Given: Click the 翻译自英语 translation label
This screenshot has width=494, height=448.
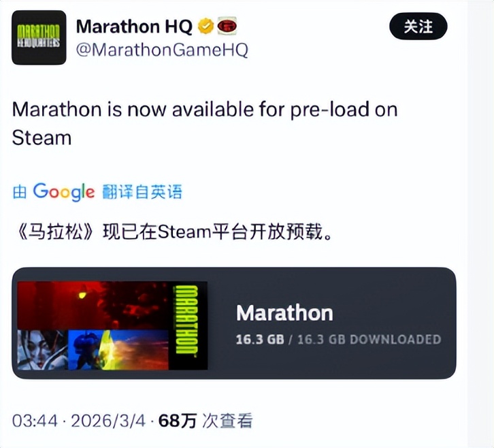Looking at the screenshot, I should coord(142,192).
